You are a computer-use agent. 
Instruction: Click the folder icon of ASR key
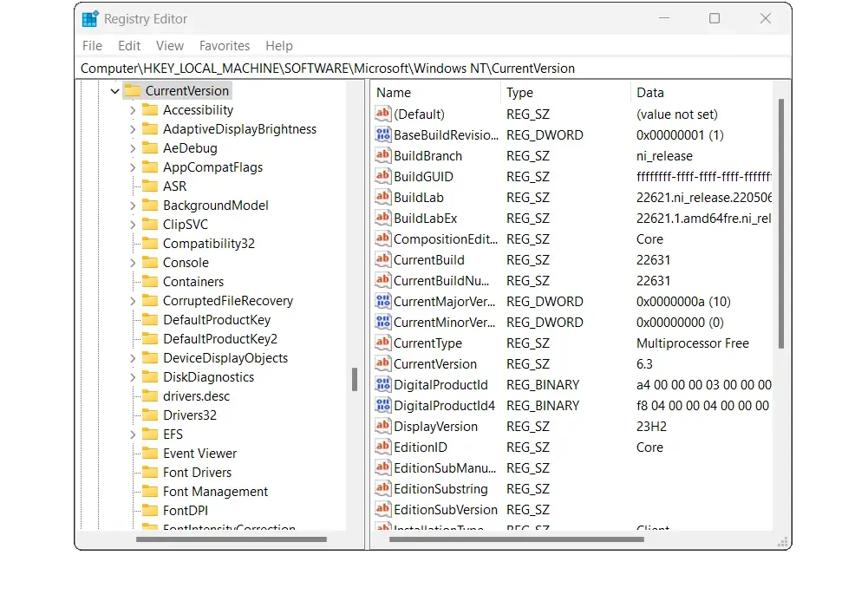coord(150,186)
